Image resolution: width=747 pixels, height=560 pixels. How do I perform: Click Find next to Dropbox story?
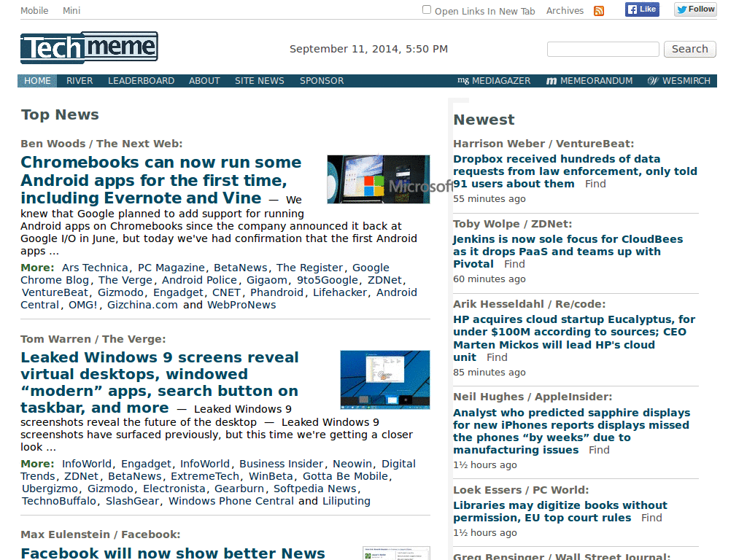(595, 184)
